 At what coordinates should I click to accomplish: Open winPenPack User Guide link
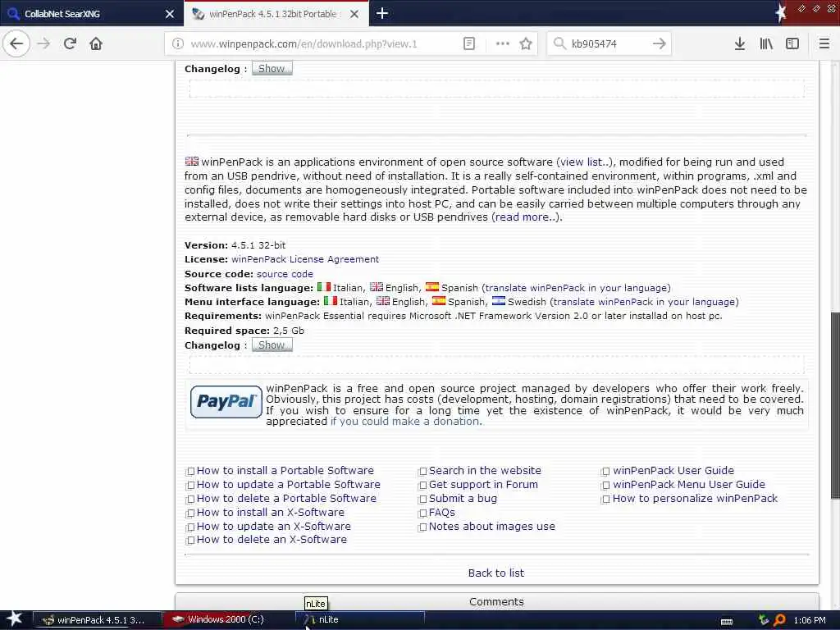click(673, 470)
